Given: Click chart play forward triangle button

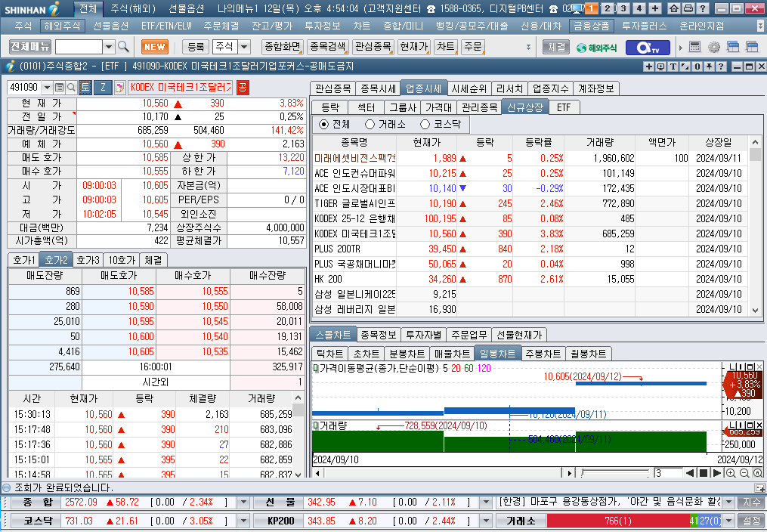Looking at the screenshot, I should pyautogui.click(x=716, y=473).
